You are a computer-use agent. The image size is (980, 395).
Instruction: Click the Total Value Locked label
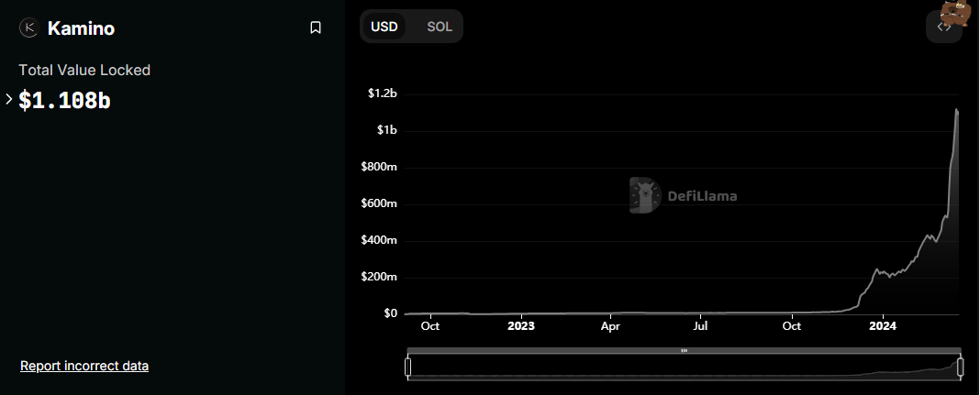point(84,70)
